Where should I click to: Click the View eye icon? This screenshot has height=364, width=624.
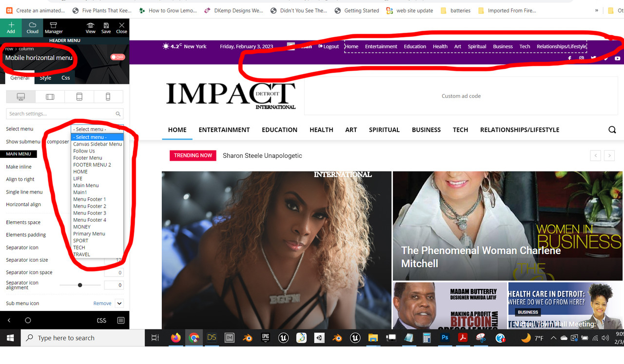coord(91,28)
